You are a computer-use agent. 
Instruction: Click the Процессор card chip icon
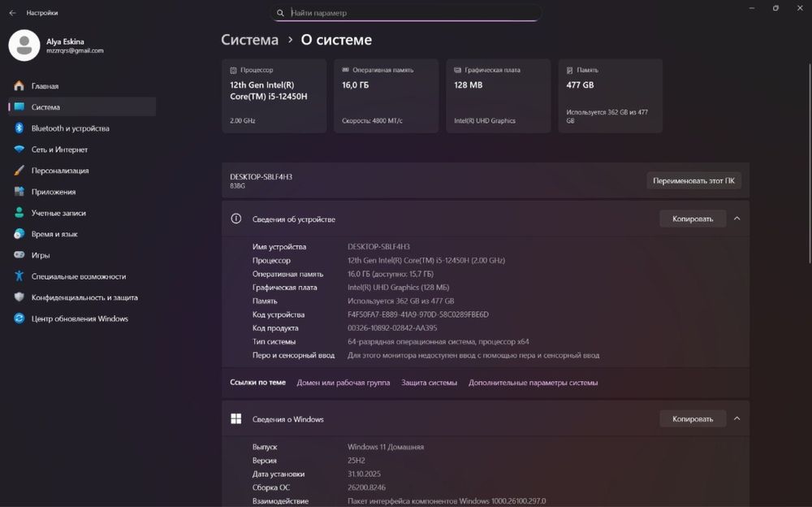tap(233, 70)
